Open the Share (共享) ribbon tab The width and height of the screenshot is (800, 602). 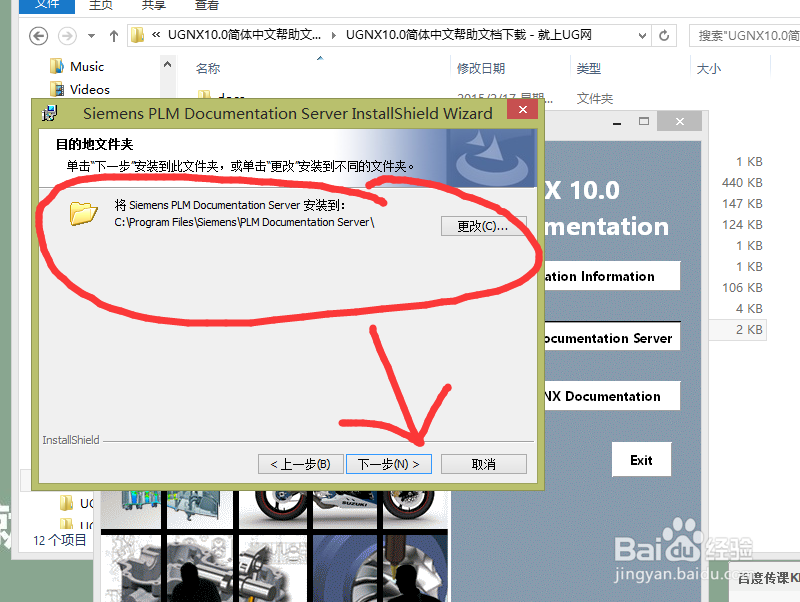click(x=154, y=5)
